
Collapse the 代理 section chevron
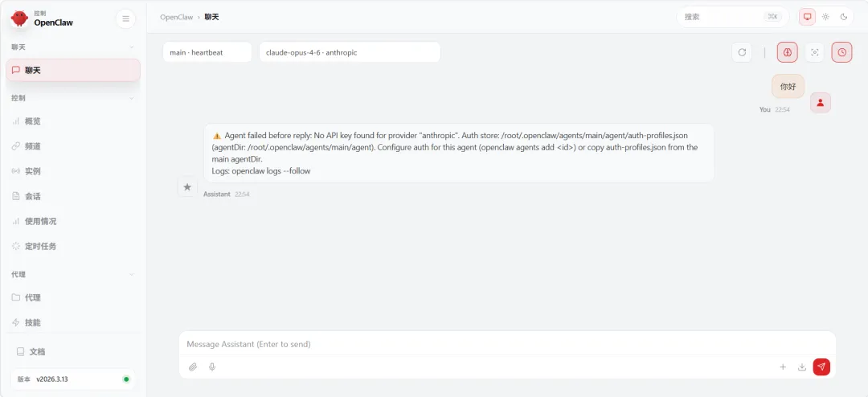(132, 274)
